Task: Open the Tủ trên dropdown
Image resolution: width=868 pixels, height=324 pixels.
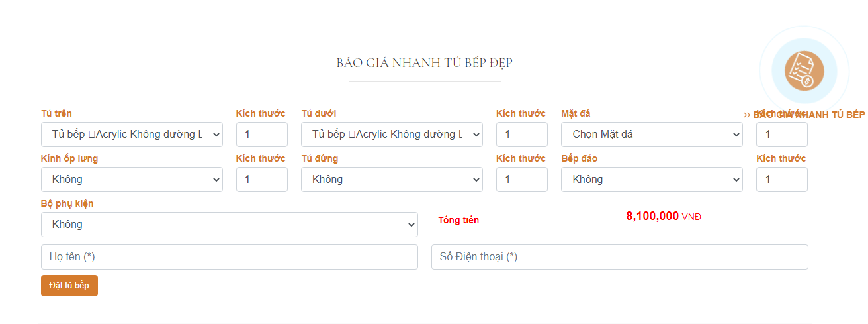Action: coord(132,135)
